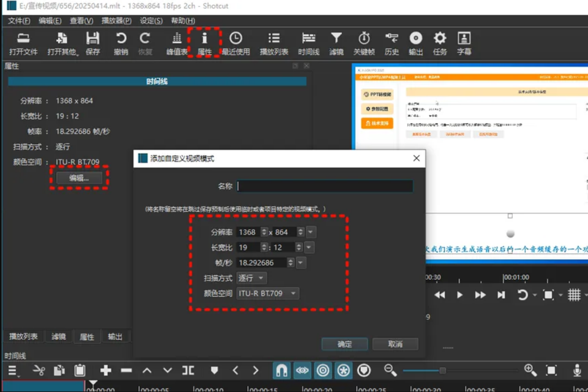Click the 滤镜 filters funnel icon
The image size is (588, 392).
336,44
